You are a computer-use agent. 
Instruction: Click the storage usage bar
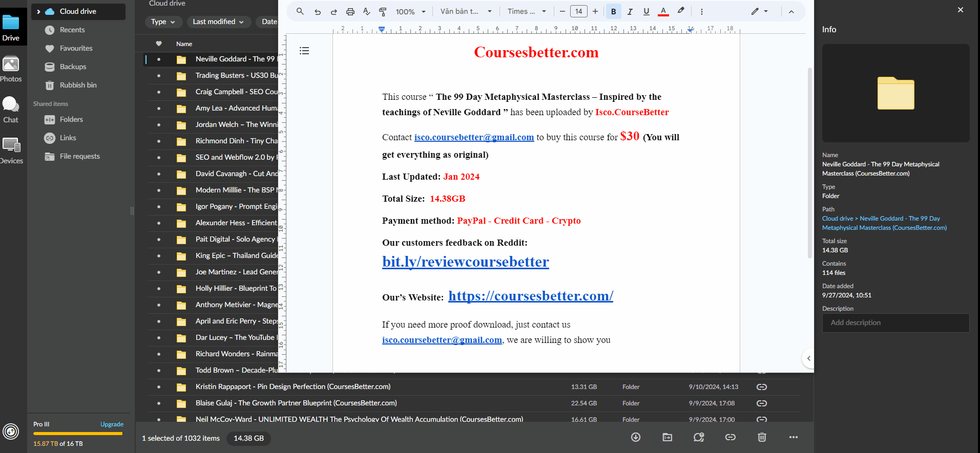tap(78, 434)
